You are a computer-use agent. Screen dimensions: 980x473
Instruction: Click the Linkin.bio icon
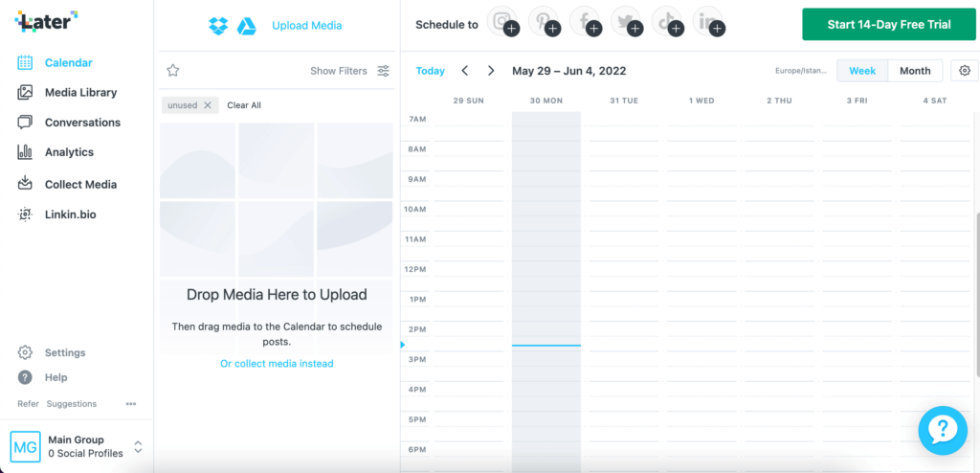(25, 214)
